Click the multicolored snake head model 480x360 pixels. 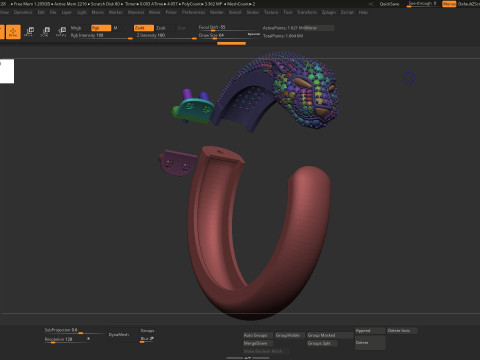[x=306, y=91]
